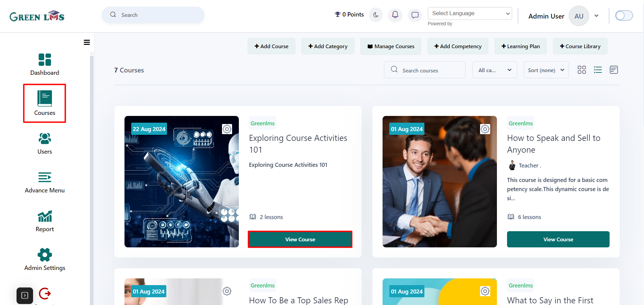Click the Add Course button
Image resolution: width=644 pixels, height=305 pixels.
point(272,46)
